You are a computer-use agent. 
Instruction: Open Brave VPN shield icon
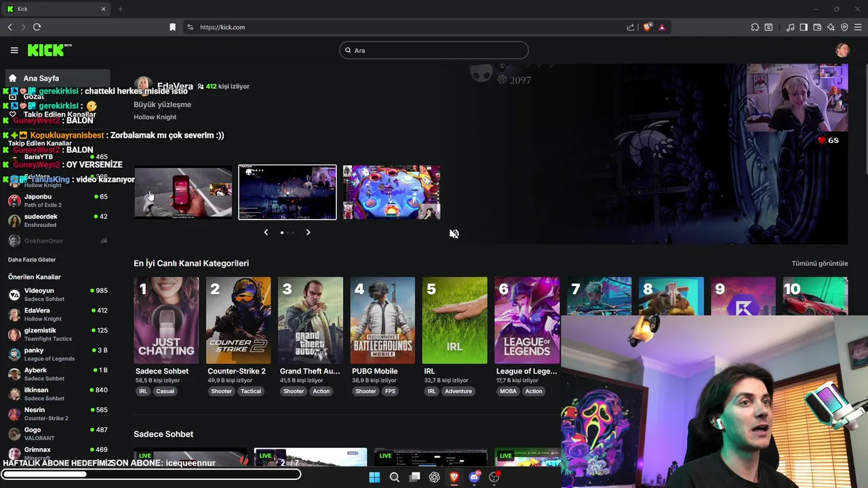click(844, 27)
